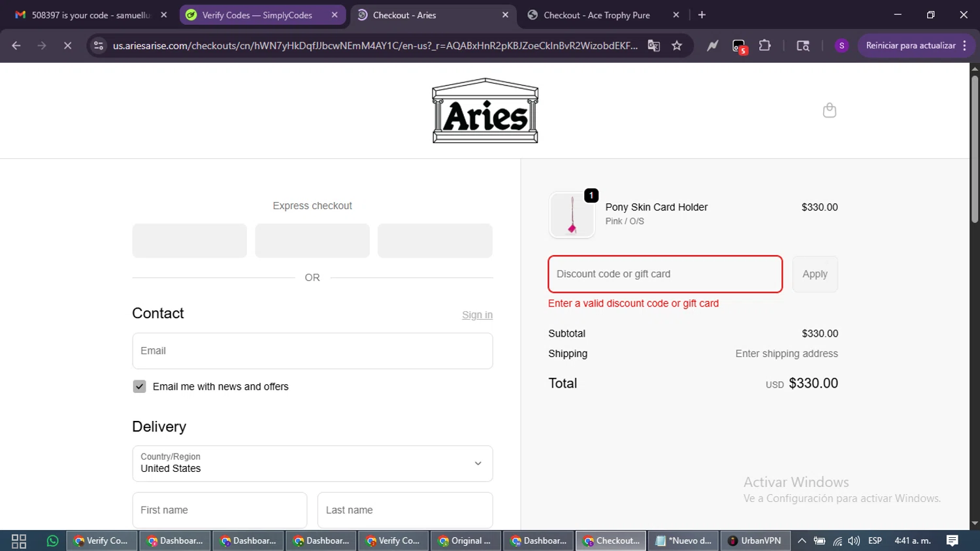The height and width of the screenshot is (551, 980).
Task: Click the Discount code or gift card field
Action: click(x=665, y=274)
